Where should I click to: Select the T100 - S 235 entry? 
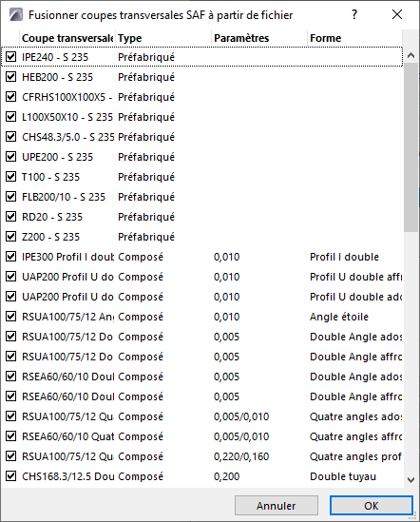click(50, 177)
